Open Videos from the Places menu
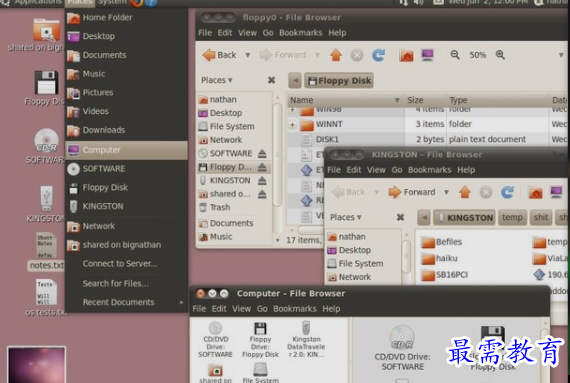Image resolution: width=570 pixels, height=383 pixels. 126,111
